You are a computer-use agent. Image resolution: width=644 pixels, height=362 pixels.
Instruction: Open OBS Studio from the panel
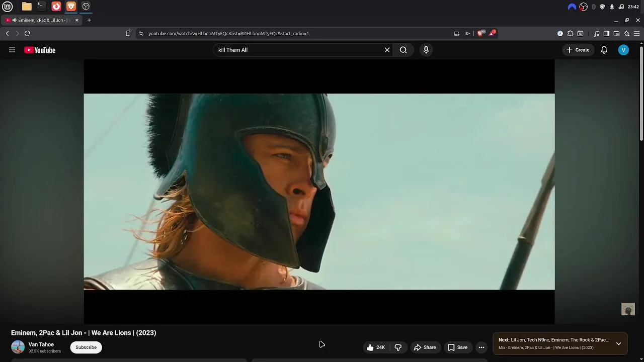(x=86, y=7)
